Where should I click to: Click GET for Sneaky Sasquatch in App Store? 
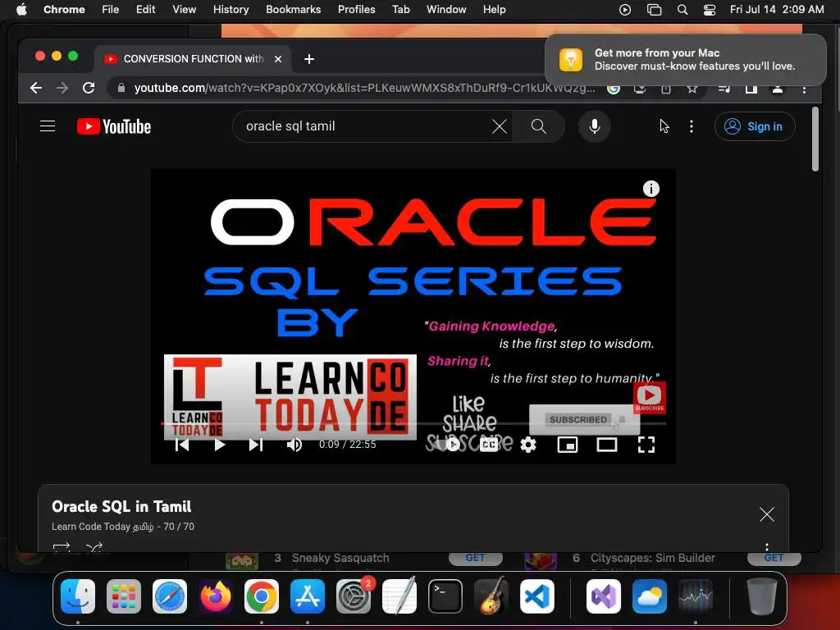coord(476,558)
